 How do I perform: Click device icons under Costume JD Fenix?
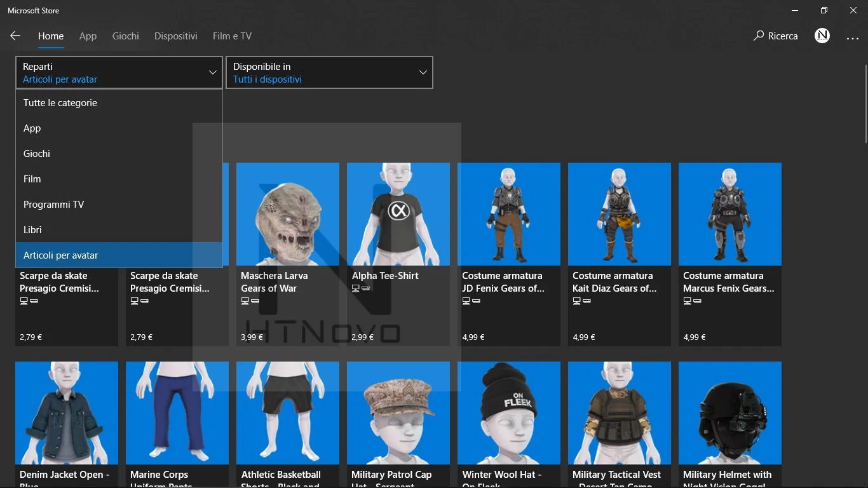click(x=471, y=301)
